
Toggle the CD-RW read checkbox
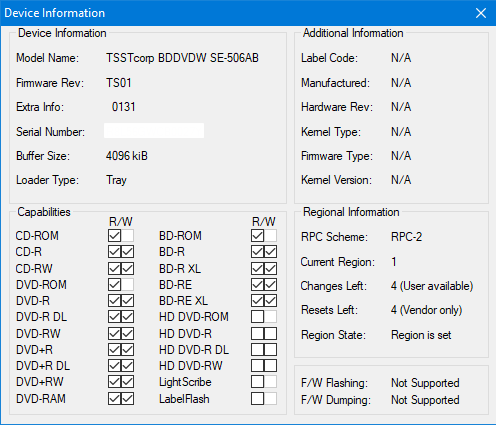tap(114, 268)
